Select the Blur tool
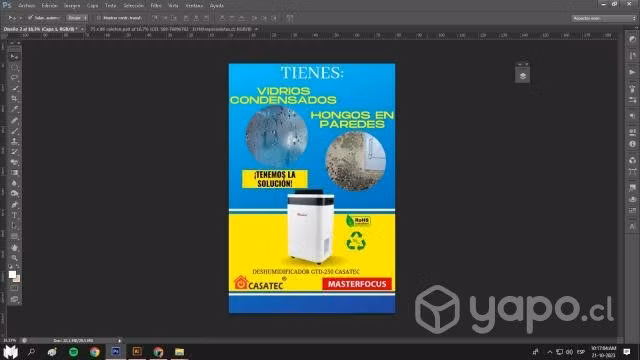This screenshot has width=640, height=360. tap(14, 183)
